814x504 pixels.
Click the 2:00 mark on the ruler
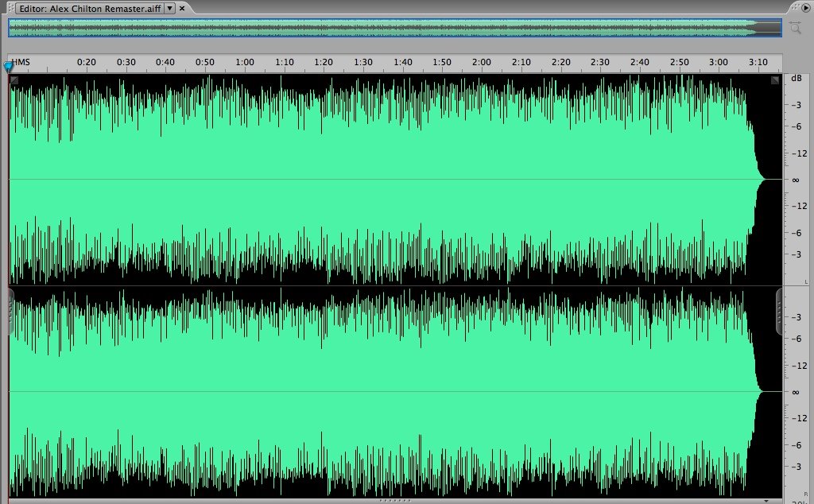click(x=481, y=62)
